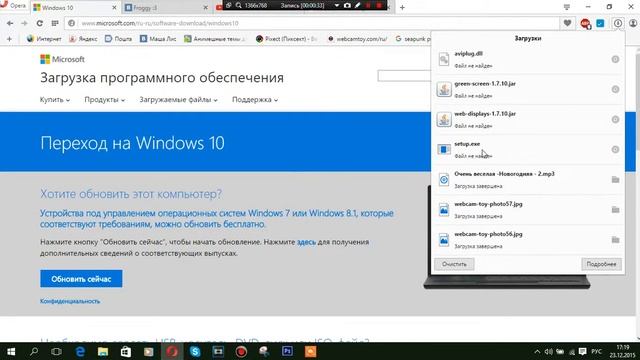Screen dimensions: 640x360
Task: Open the recorder dropdown arrow
Action: [337, 5]
